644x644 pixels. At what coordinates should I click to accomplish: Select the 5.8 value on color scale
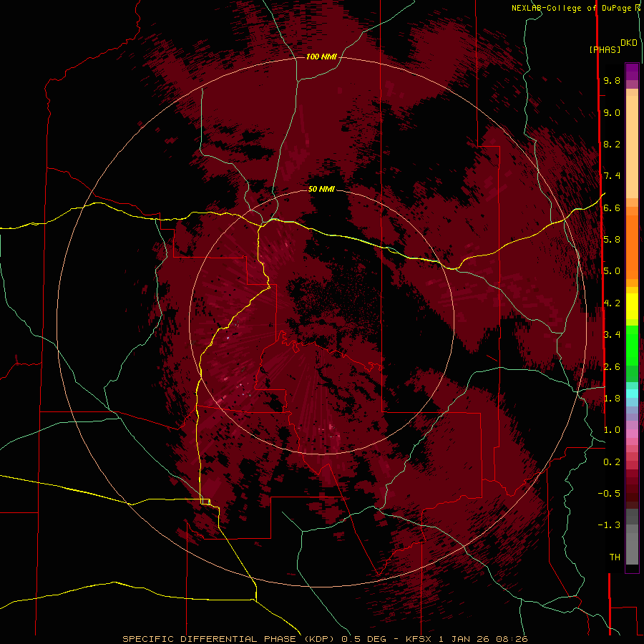coord(612,240)
